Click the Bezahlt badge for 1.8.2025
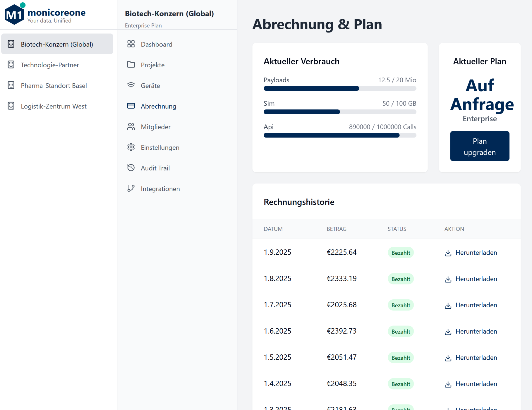 [x=400, y=279]
